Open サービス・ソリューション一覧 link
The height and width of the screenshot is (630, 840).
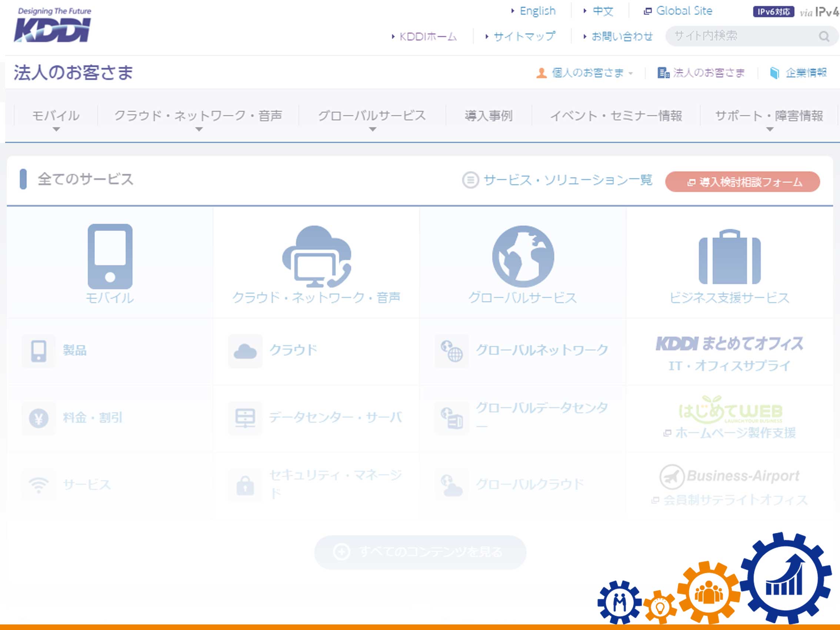pos(568,180)
